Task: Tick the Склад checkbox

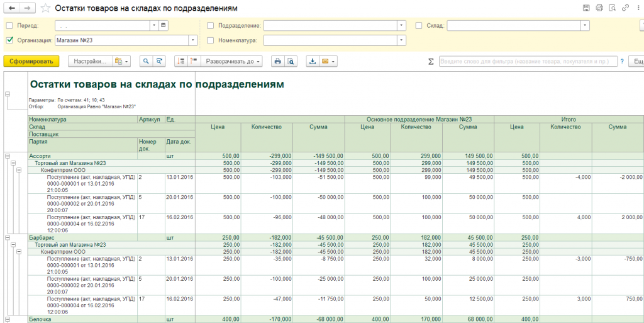Action: pos(419,26)
